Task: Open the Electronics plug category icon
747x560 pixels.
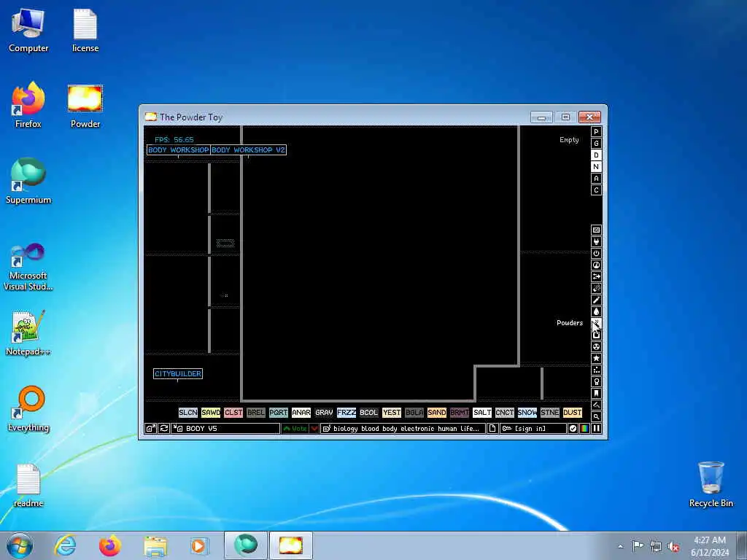Action: click(596, 242)
